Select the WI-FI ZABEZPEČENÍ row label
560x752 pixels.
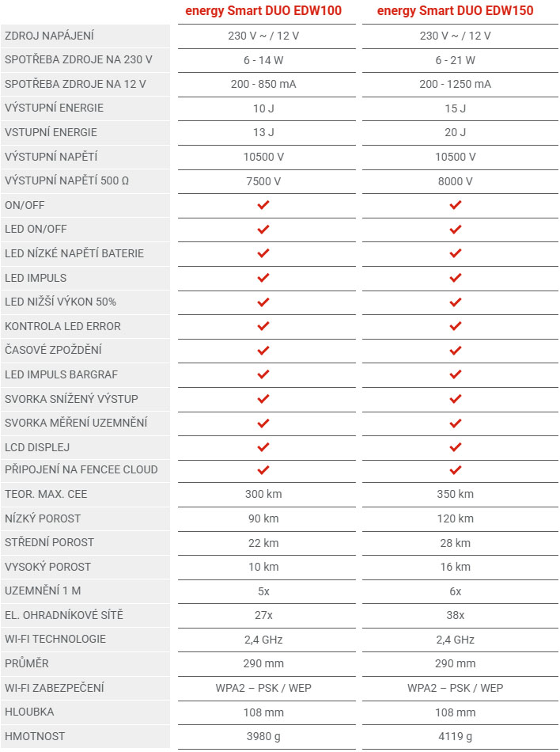[54, 688]
